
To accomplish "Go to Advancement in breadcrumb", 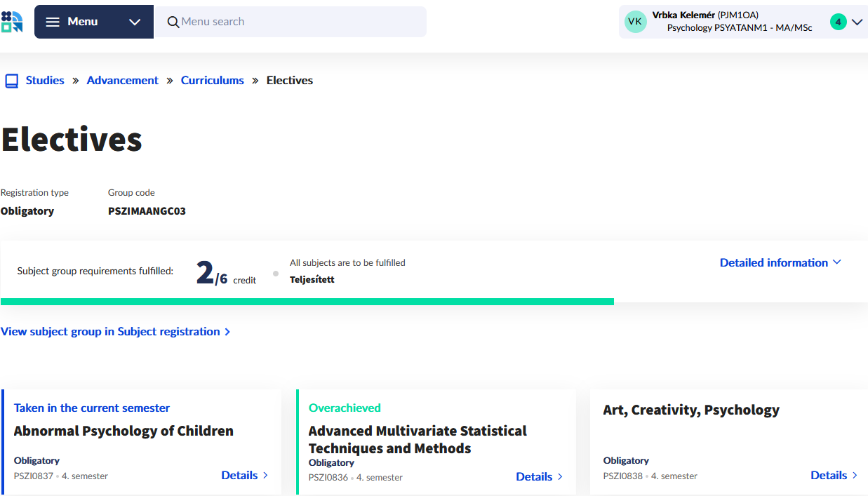I will click(x=122, y=81).
